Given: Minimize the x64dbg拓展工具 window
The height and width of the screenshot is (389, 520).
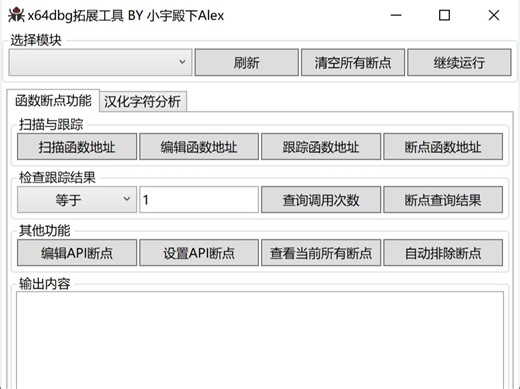Looking at the screenshot, I should point(396,15).
